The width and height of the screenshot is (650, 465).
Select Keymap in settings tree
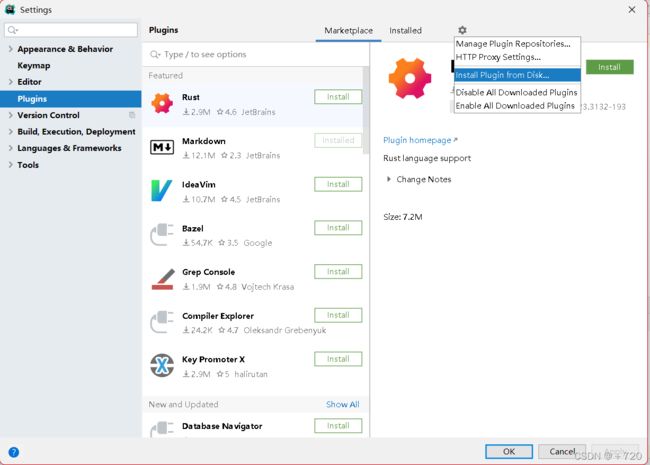[34, 65]
